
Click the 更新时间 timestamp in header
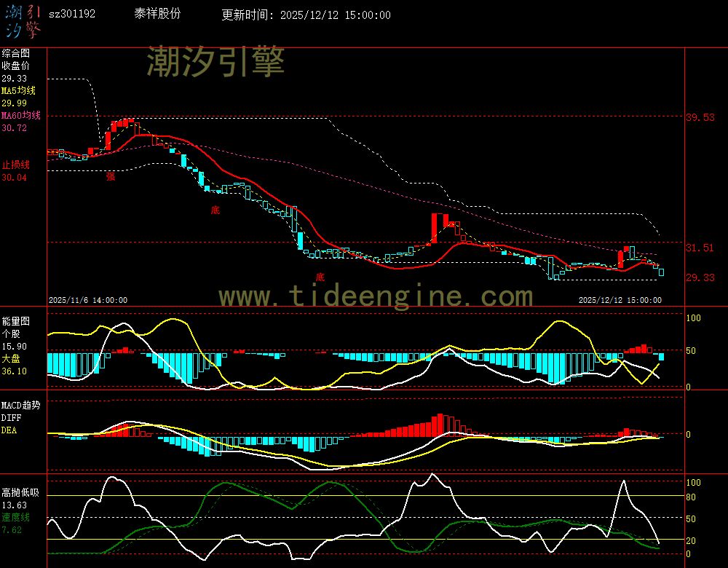tap(306, 15)
